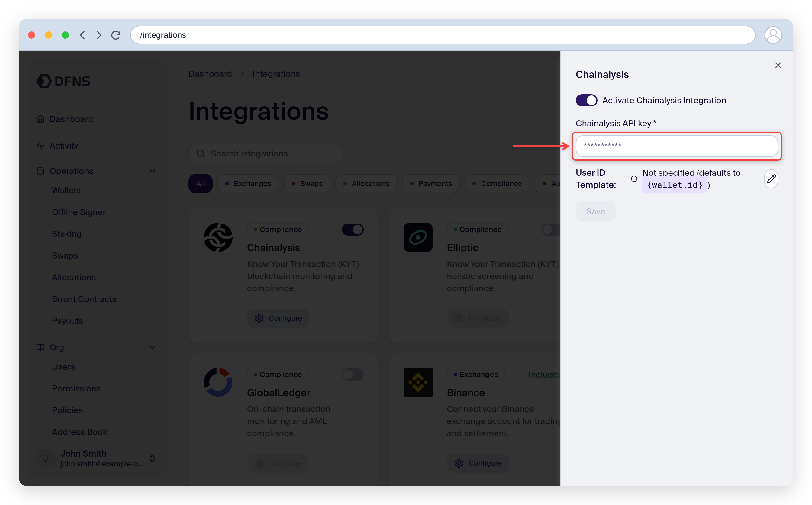The image size is (812, 505).
Task: Click the Save button
Action: [595, 211]
